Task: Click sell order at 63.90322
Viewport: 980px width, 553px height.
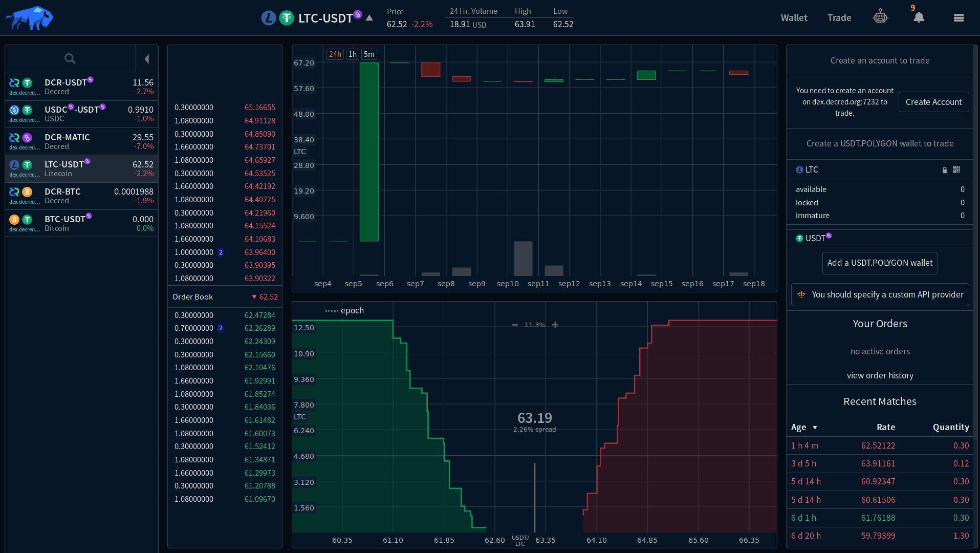Action: pos(225,279)
